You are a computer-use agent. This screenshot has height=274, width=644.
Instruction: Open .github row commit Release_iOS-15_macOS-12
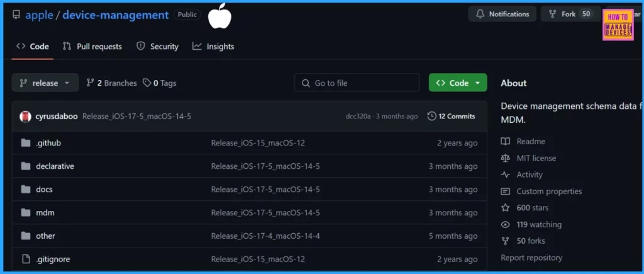(x=258, y=143)
